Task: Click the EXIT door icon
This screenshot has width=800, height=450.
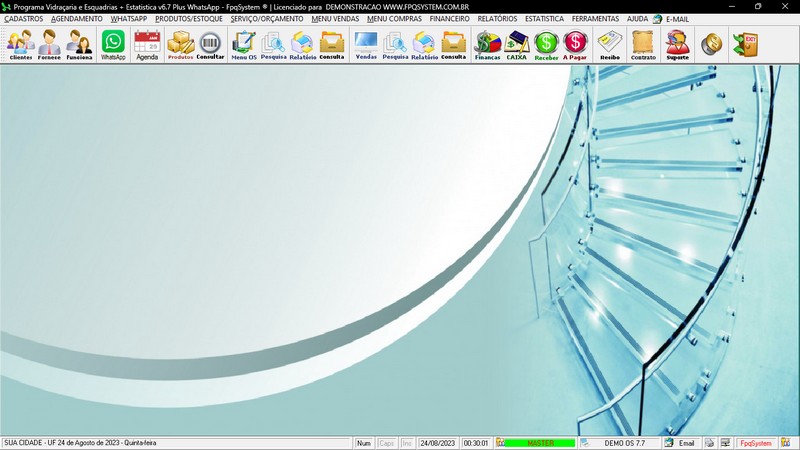Action: pos(745,45)
